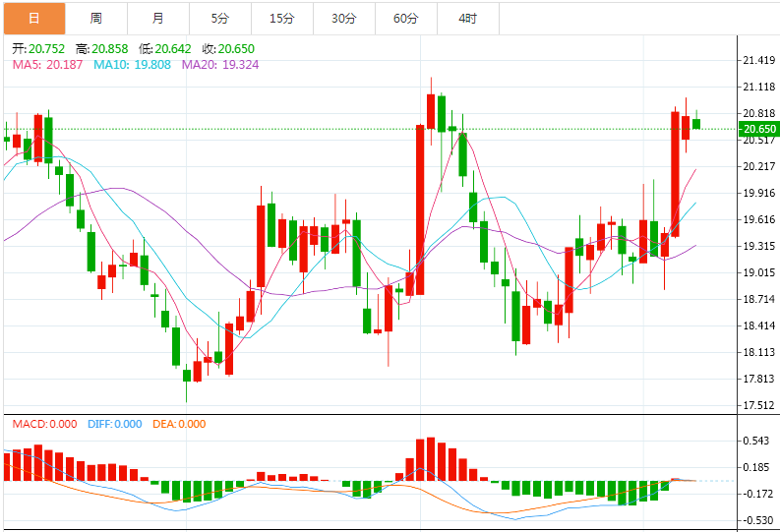Click the MA5: 20.187 indicator label
The height and width of the screenshot is (532, 780).
[x=47, y=65]
